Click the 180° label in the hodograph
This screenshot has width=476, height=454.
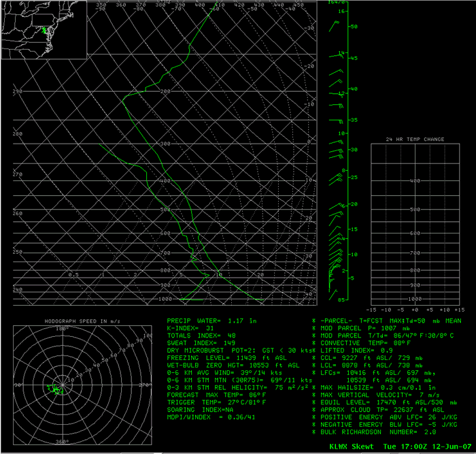63,329
